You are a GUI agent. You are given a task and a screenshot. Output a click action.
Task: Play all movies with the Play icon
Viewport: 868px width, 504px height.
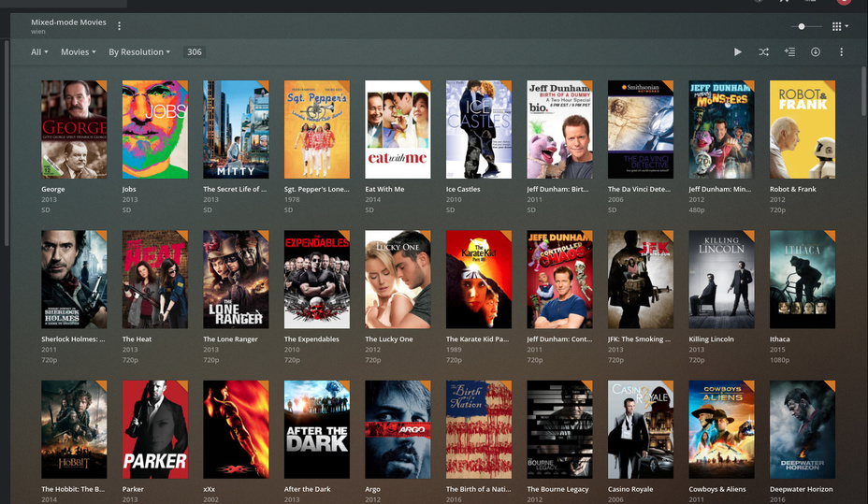(737, 52)
